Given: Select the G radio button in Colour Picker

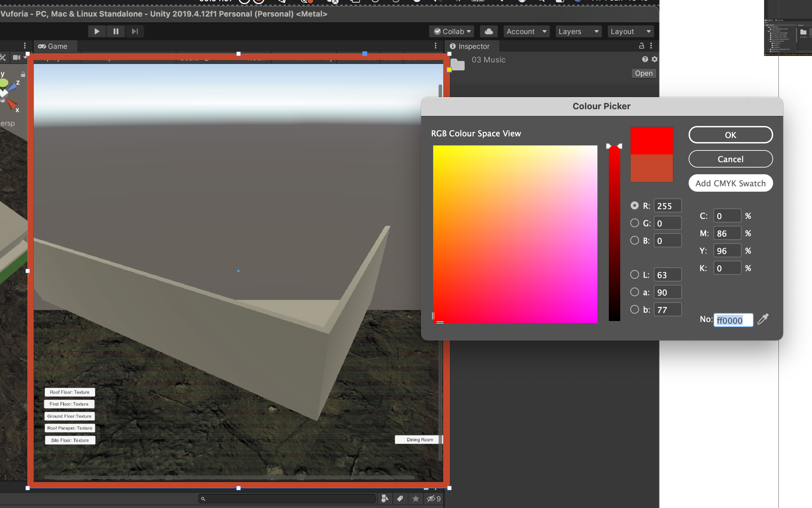Looking at the screenshot, I should click(635, 223).
